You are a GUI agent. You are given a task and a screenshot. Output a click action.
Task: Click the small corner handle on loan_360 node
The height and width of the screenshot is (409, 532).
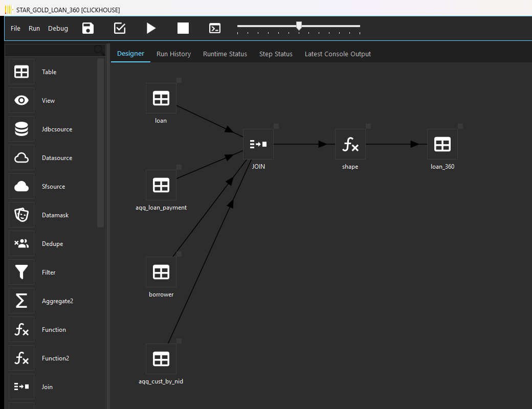coord(460,126)
